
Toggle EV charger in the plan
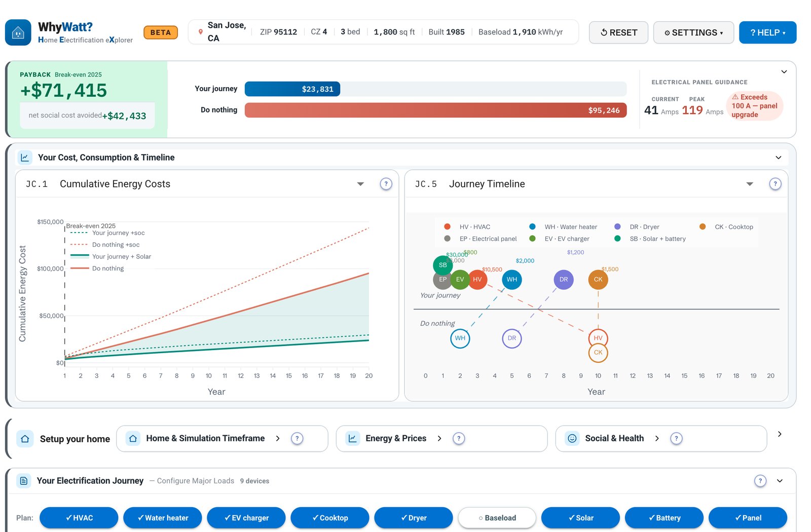(x=246, y=518)
